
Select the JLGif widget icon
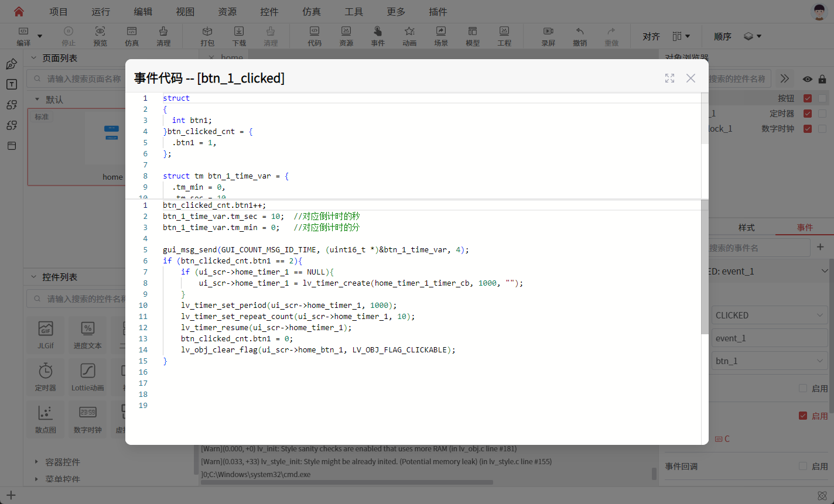coord(46,335)
